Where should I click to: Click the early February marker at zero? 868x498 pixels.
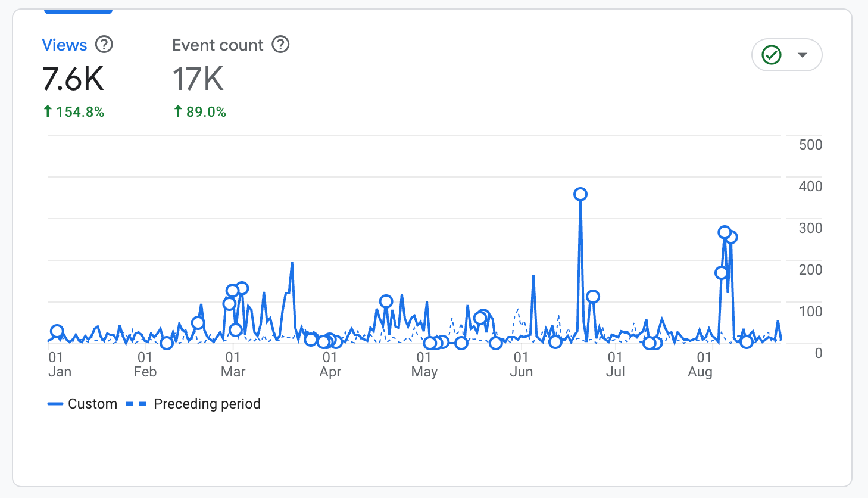tap(167, 343)
